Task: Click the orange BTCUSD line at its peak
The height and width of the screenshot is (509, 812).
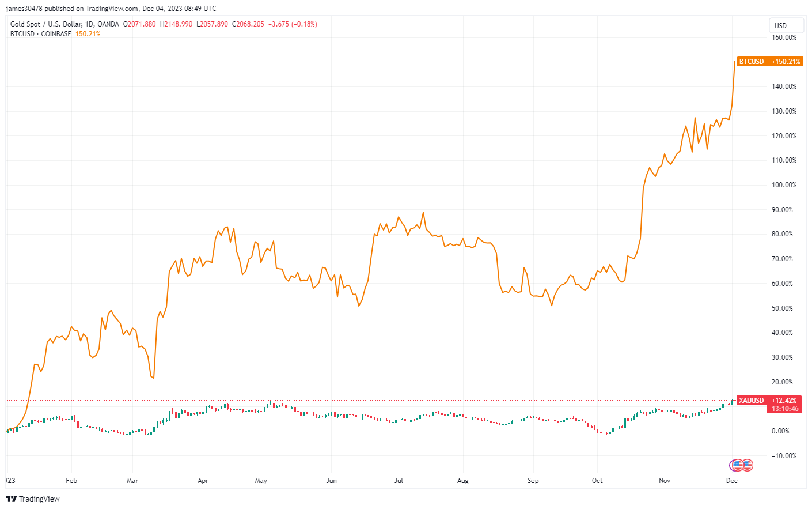Action: coord(734,62)
